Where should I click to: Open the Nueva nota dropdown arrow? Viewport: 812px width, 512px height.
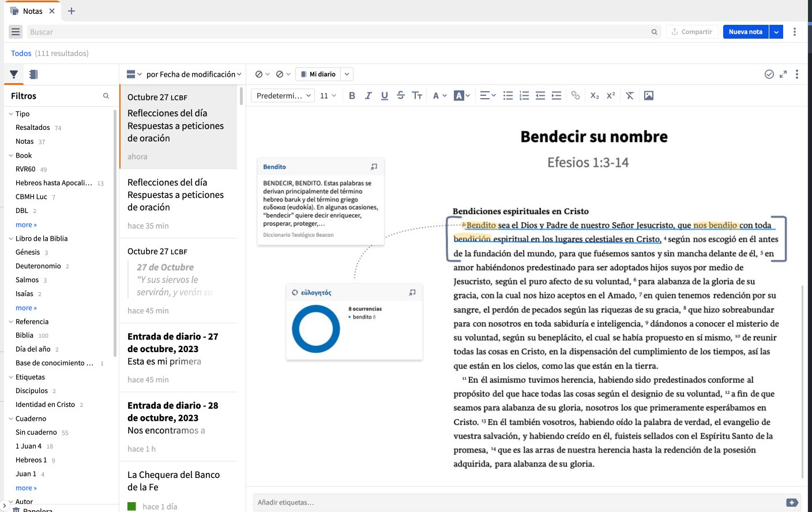776,32
